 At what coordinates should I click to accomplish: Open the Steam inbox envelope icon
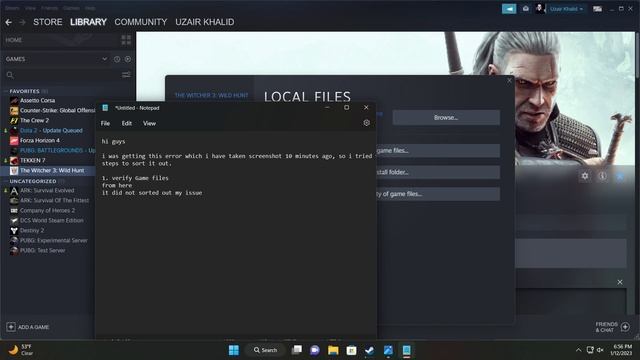[x=526, y=9]
